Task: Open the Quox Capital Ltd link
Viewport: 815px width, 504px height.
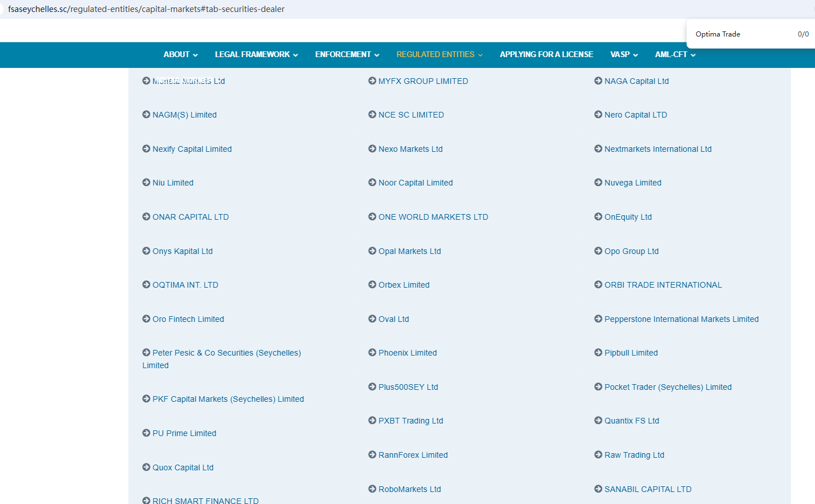Action: click(x=183, y=467)
